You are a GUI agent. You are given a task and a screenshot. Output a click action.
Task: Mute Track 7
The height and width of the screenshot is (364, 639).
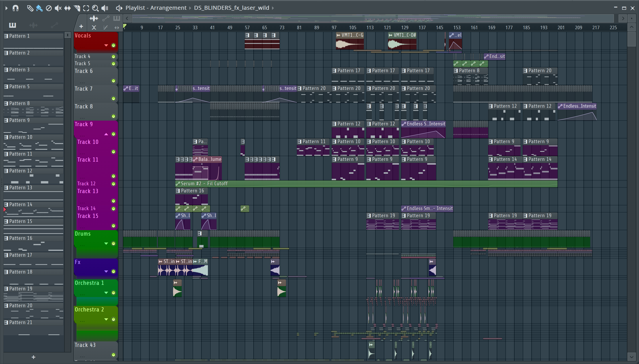(113, 98)
